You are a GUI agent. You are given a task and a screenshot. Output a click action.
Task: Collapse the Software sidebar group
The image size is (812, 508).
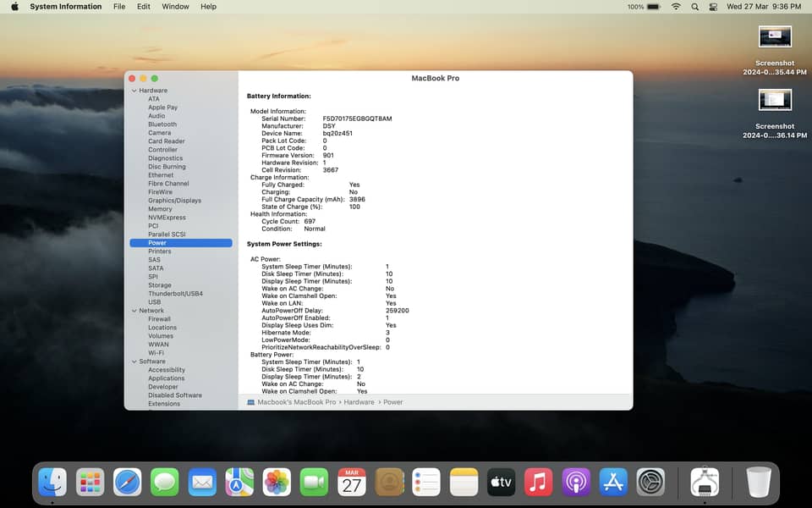(x=134, y=362)
